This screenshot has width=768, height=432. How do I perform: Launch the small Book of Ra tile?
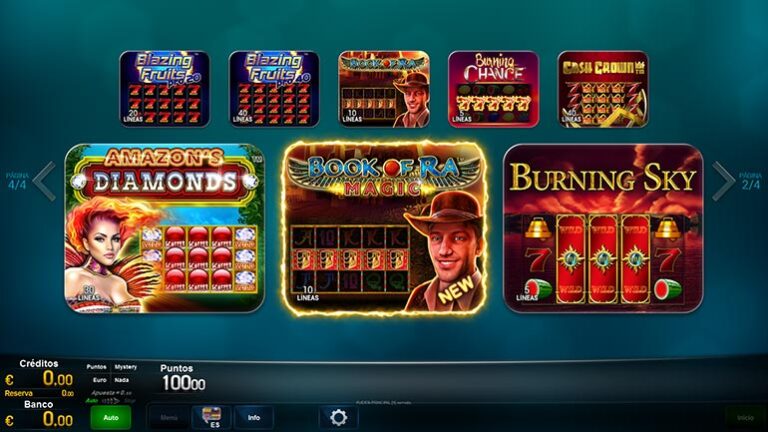tap(384, 89)
